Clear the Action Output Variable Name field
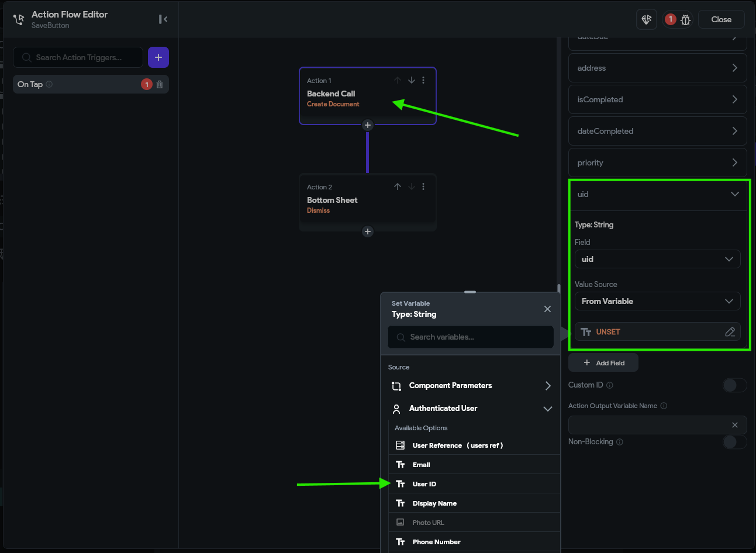This screenshot has width=756, height=553. 735,425
